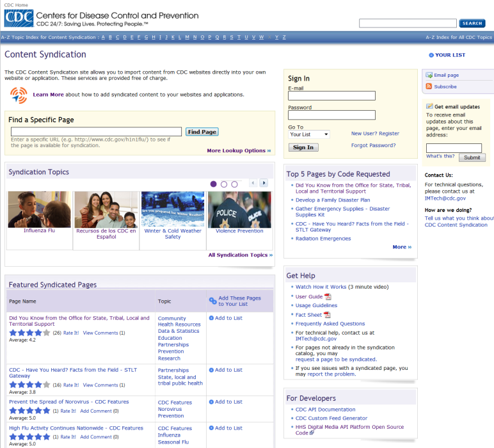The width and height of the screenshot is (494, 448).
Task: Click the Get email updates icon
Action: 429,106
